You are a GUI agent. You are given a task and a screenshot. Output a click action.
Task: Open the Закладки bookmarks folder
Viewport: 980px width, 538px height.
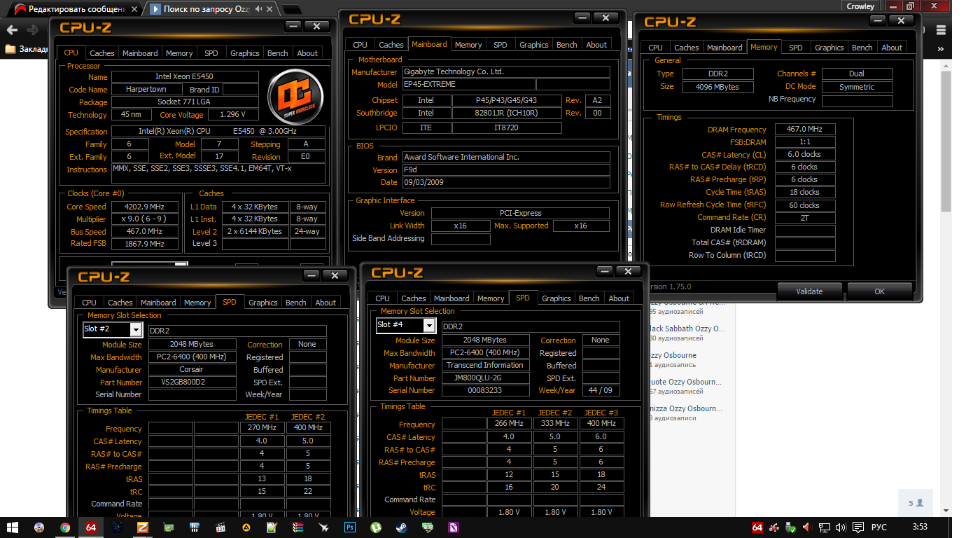[x=26, y=49]
